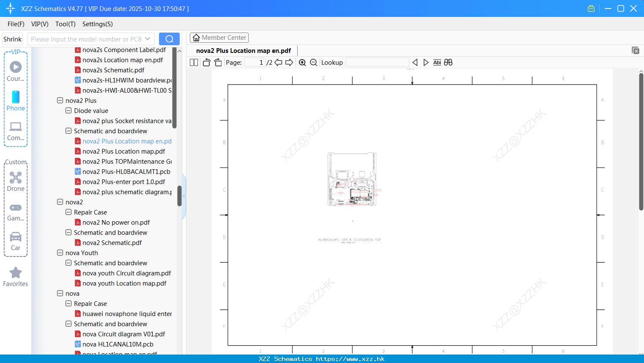
Task: Collapse nova Repair Case node
Action: [x=69, y=304]
